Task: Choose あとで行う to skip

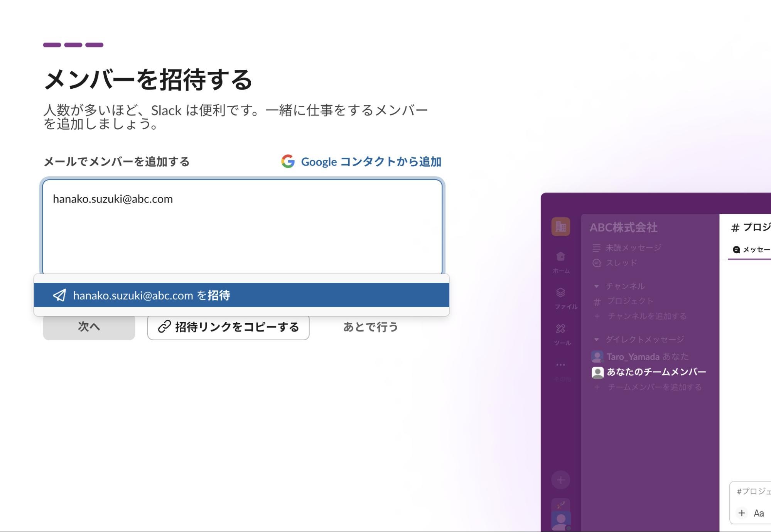Action: pyautogui.click(x=371, y=327)
